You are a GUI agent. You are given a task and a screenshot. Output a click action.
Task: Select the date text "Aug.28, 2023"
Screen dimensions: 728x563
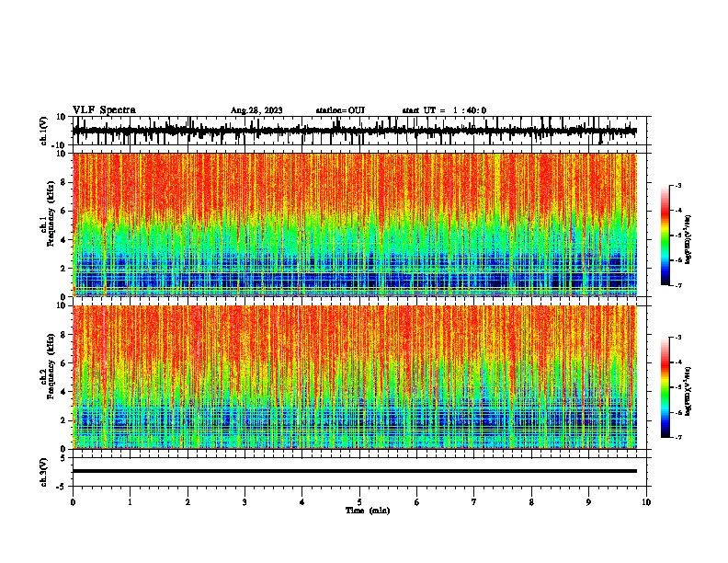(256, 110)
